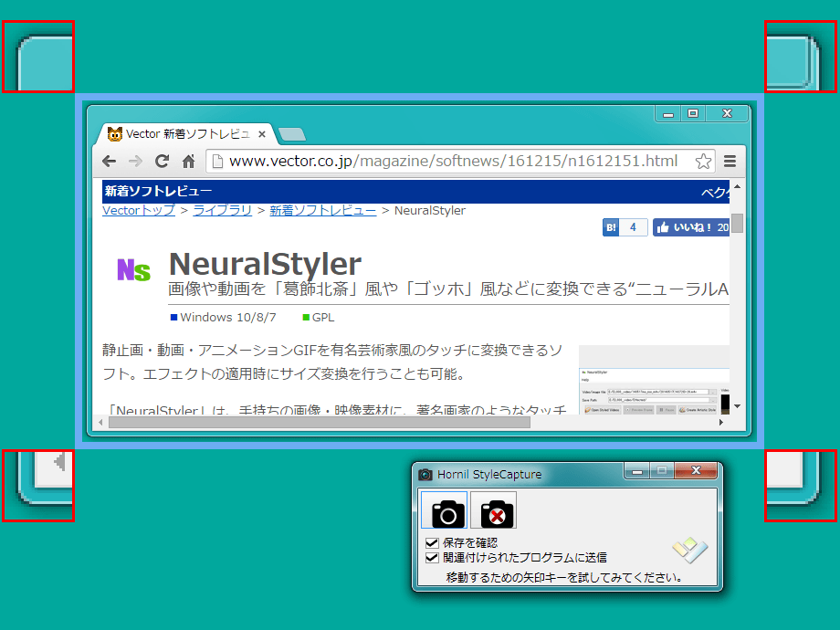This screenshot has width=840, height=630.
Task: Open the 新着ソフトレビュー breadcrumb link
Action: pyautogui.click(x=323, y=211)
